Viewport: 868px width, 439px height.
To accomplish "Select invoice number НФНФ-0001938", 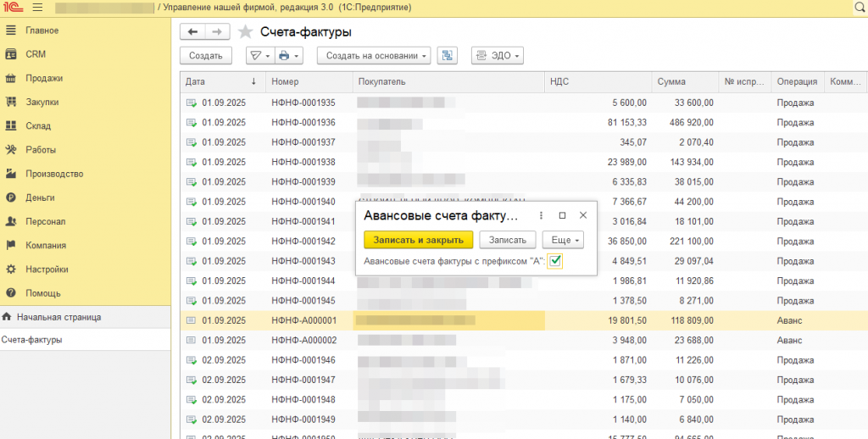I will point(303,162).
